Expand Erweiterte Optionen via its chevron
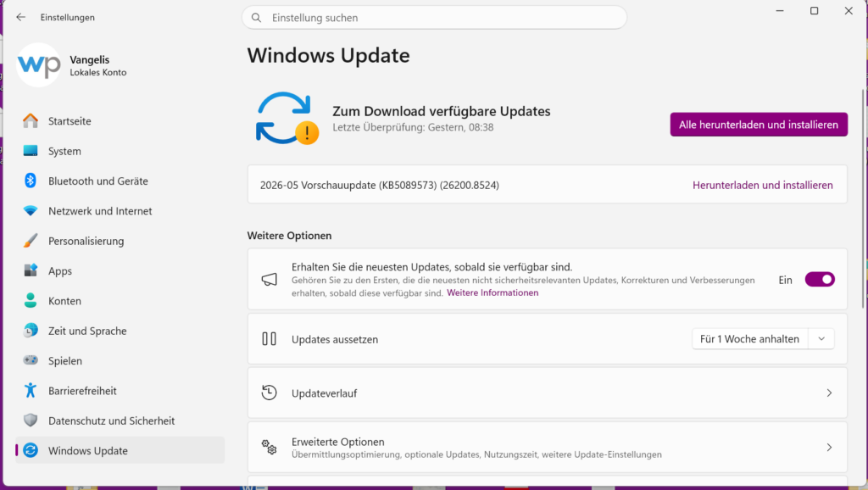This screenshot has height=490, width=868. coord(829,448)
